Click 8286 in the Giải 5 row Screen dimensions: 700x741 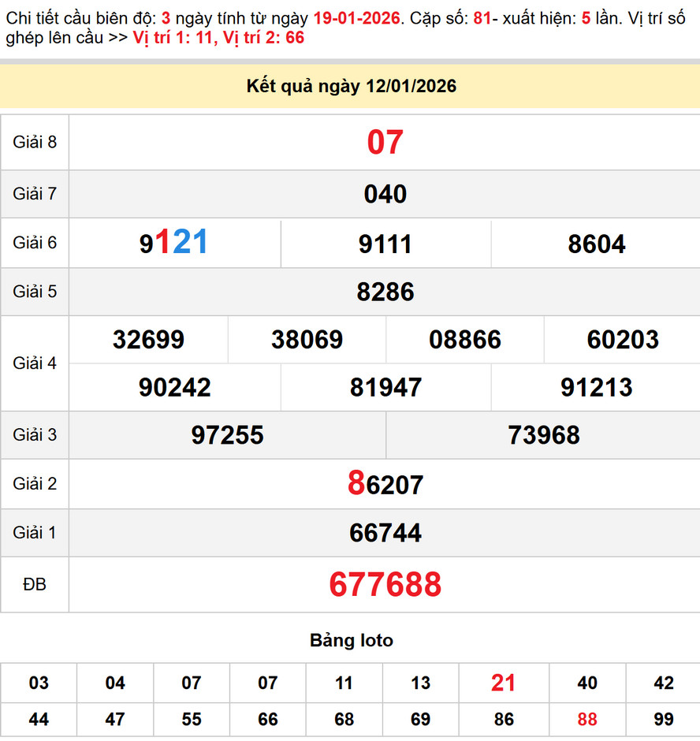[x=385, y=292]
